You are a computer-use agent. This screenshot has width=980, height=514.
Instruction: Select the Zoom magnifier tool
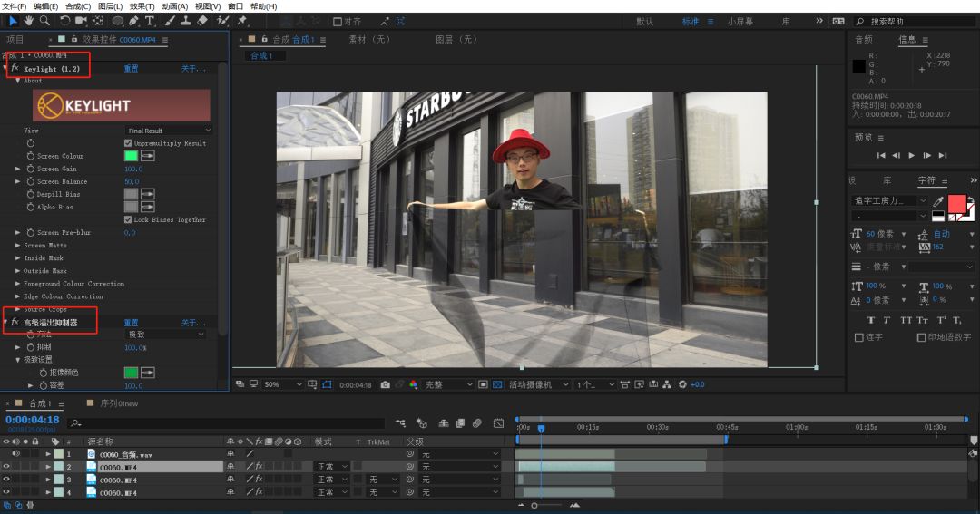[x=44, y=21]
